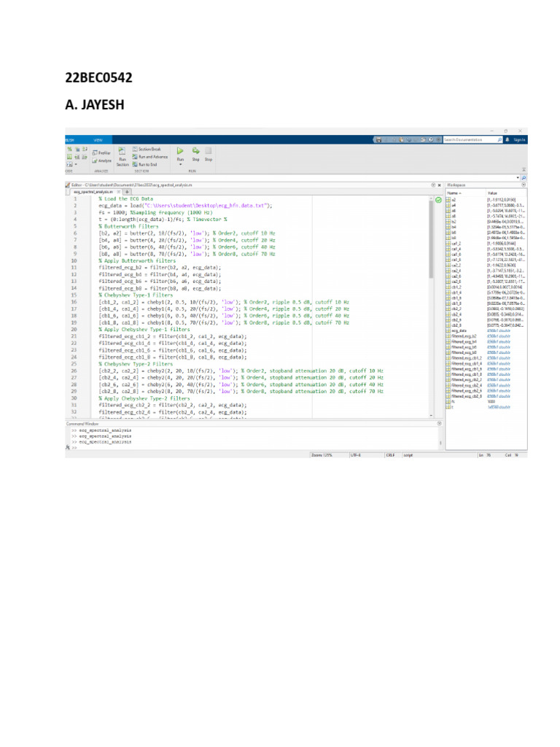Click the Save icon in the quick access toolbar

pyautogui.click(x=378, y=140)
